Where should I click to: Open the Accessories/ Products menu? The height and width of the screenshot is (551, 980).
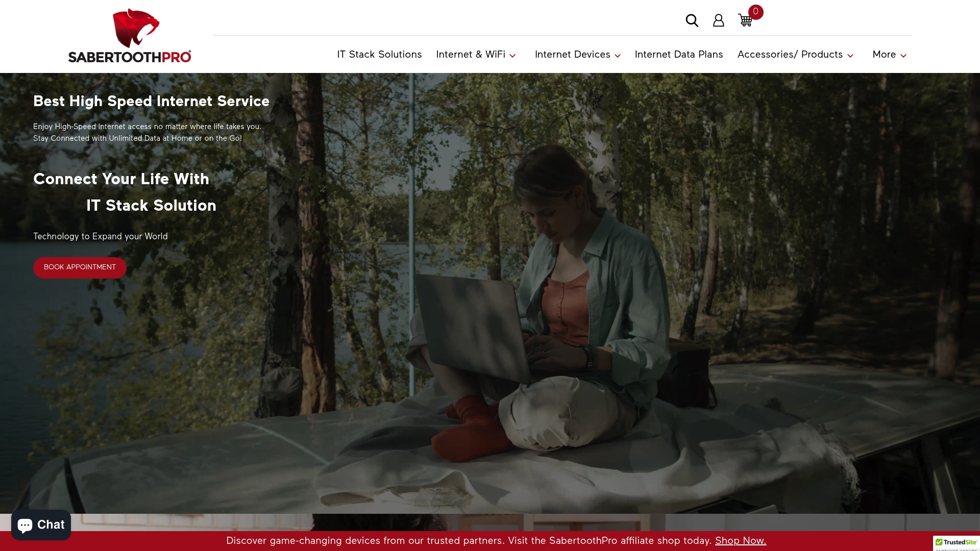point(790,55)
